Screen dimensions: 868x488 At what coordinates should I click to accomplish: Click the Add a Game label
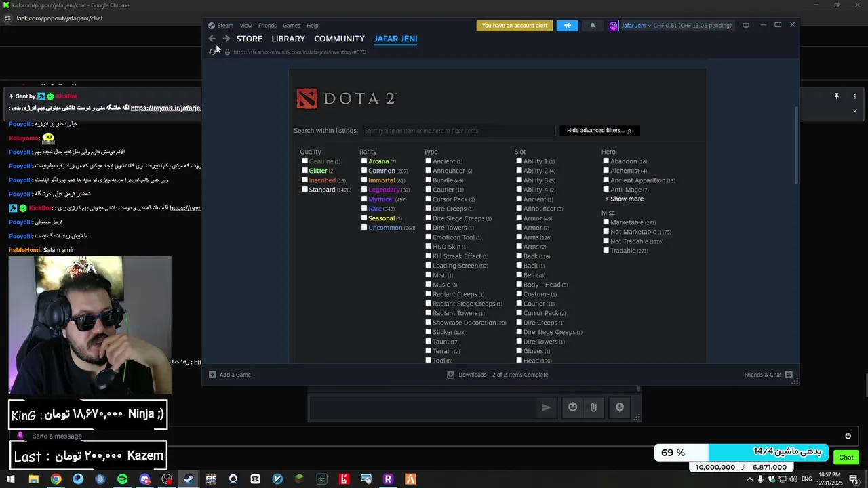click(x=235, y=375)
